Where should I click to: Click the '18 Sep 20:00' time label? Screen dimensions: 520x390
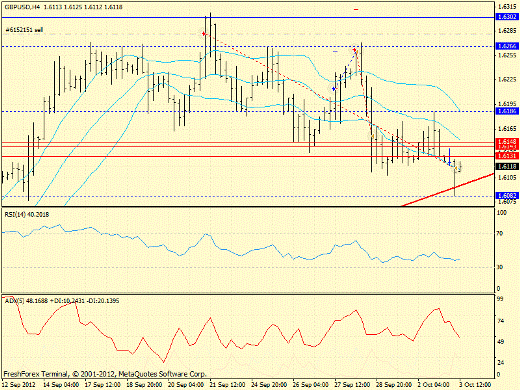pos(144,384)
